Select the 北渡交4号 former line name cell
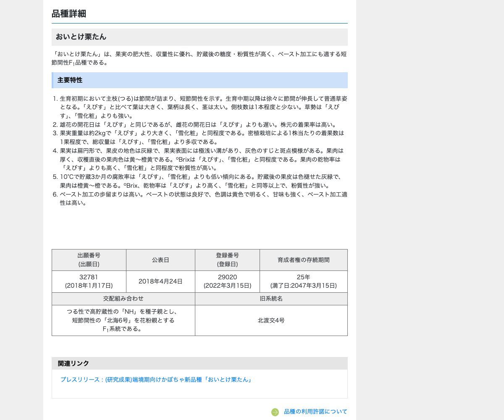The image size is (504, 420). pyautogui.click(x=271, y=320)
